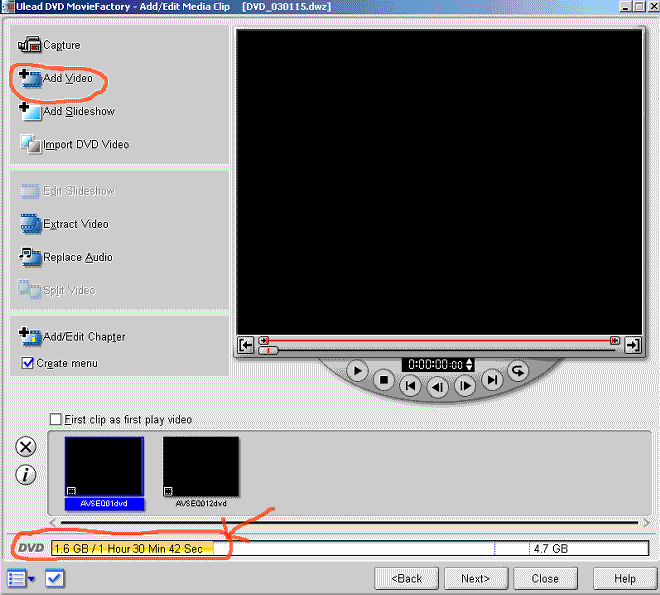Click Add Video to import a clip
The image size is (660, 595).
56,78
